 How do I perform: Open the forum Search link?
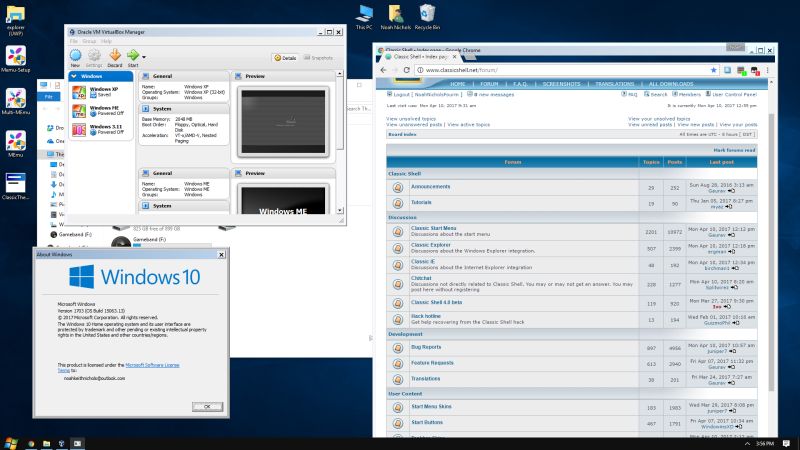(x=658, y=94)
